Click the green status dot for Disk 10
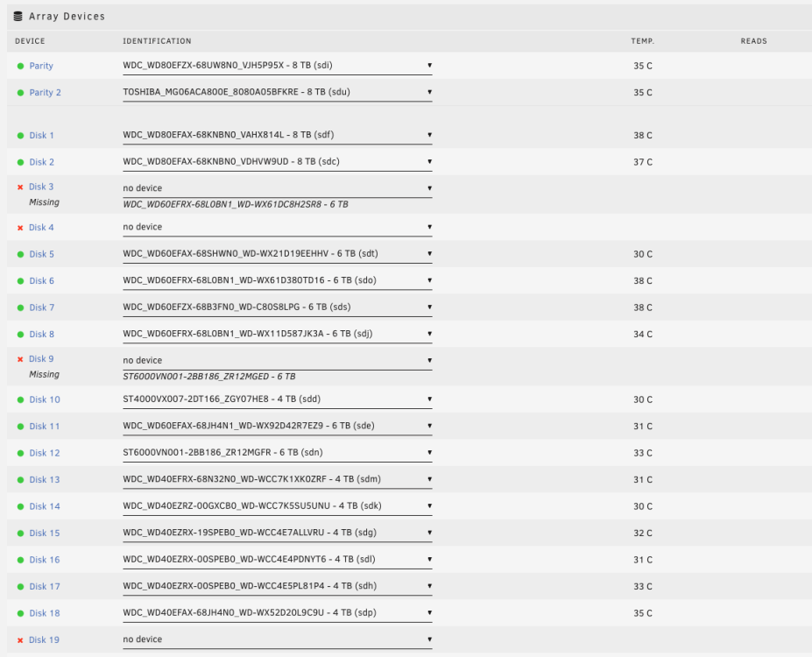This screenshot has height=657, width=812. pos(21,400)
